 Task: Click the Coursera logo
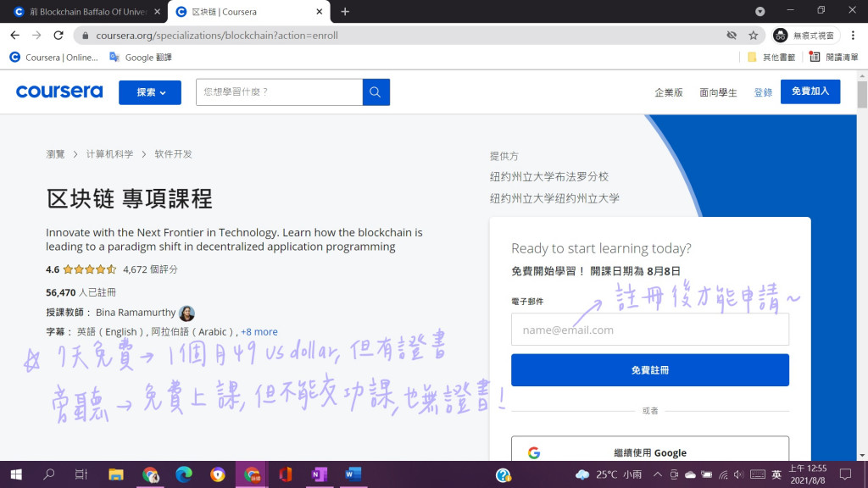point(59,91)
